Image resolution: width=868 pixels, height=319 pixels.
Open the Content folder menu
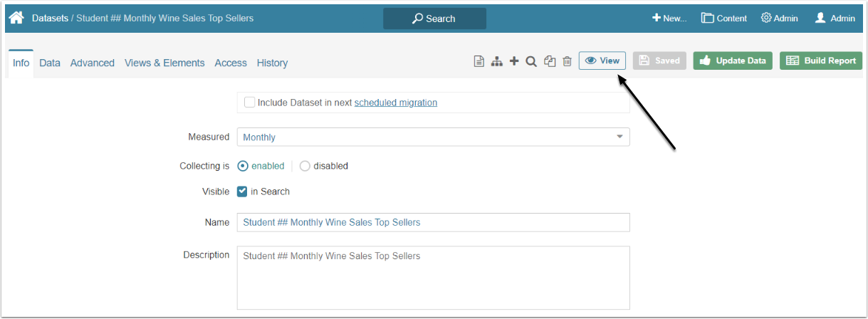click(x=723, y=18)
